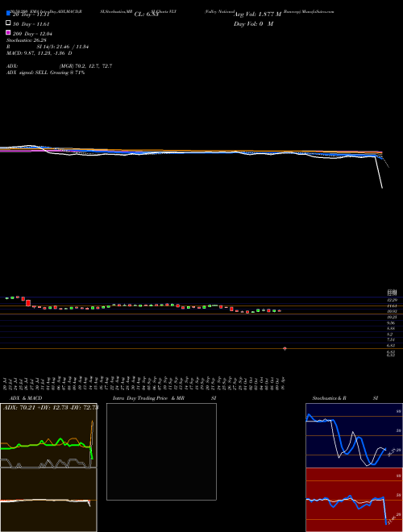Open the empty Intra Day Trading Price chart box
403x532 pixels.
coord(161,451)
